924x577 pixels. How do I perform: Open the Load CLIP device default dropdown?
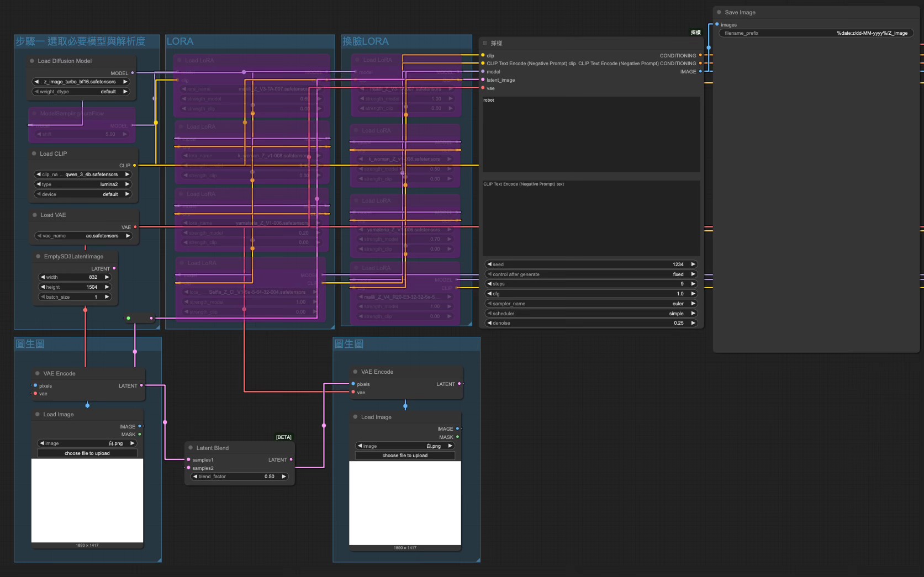click(83, 194)
